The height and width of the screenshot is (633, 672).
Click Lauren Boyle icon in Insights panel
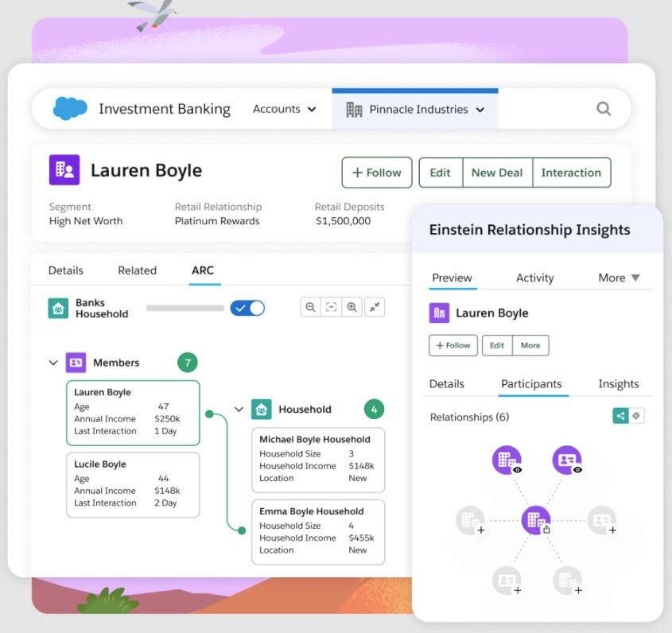click(x=439, y=313)
